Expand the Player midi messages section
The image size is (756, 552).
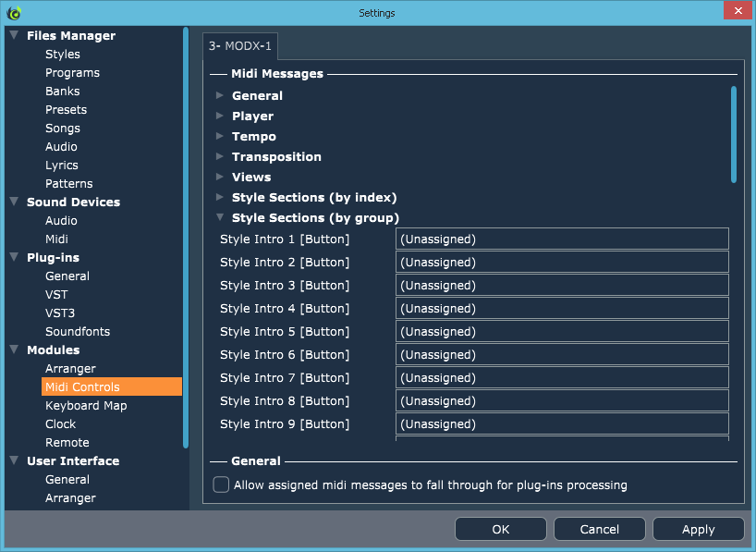coord(220,116)
